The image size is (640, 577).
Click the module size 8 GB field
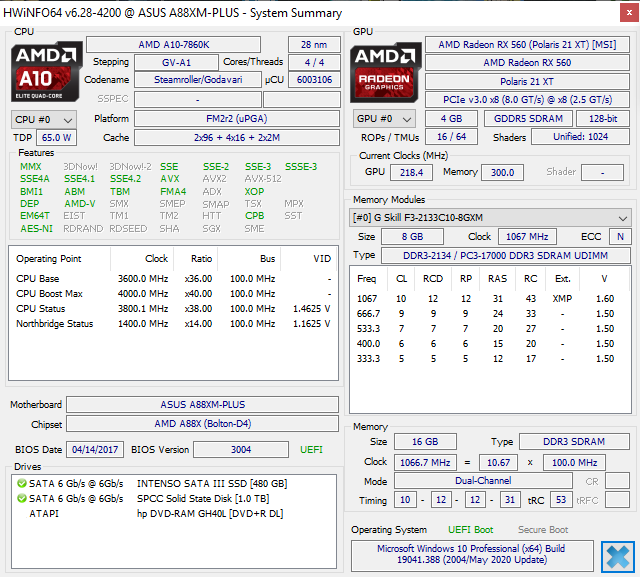[x=412, y=237]
